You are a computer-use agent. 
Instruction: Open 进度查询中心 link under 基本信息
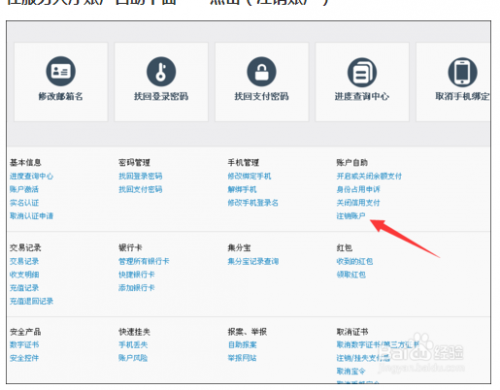click(x=31, y=176)
